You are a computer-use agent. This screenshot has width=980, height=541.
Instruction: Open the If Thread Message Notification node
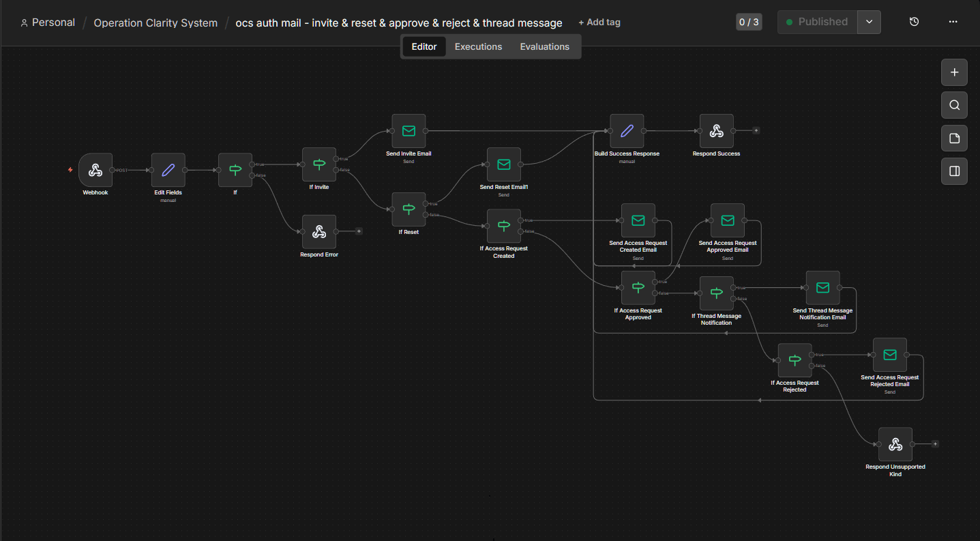pos(717,293)
